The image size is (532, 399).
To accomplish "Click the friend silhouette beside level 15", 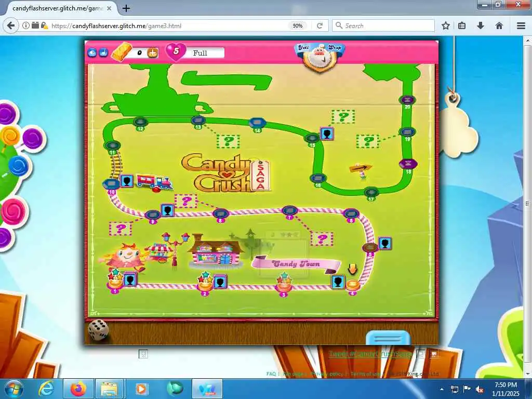I will click(327, 134).
